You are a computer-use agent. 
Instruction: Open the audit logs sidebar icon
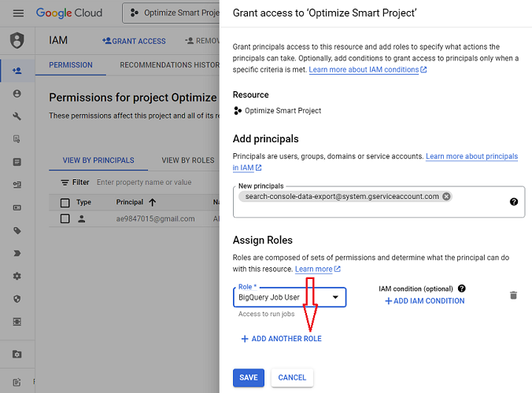pyautogui.click(x=17, y=321)
